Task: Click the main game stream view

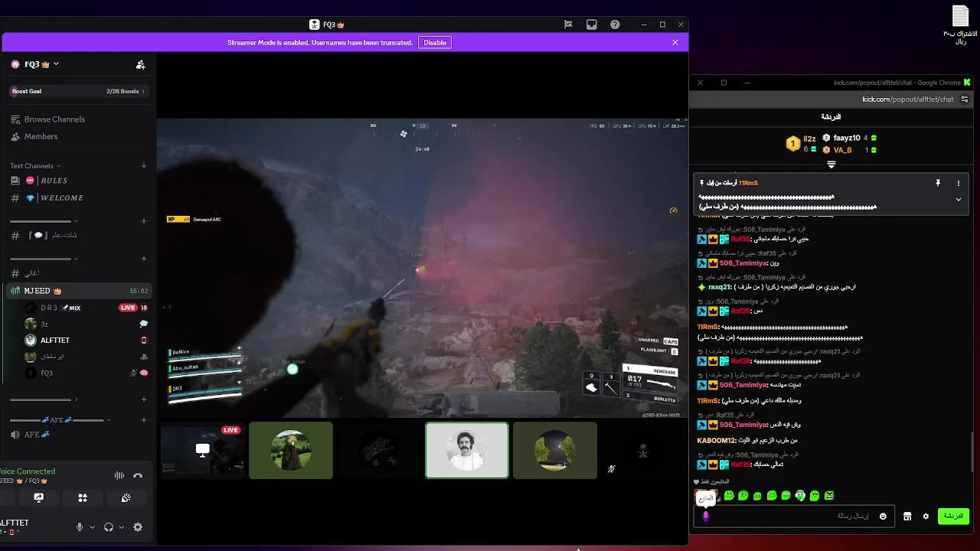Action: tap(423, 268)
